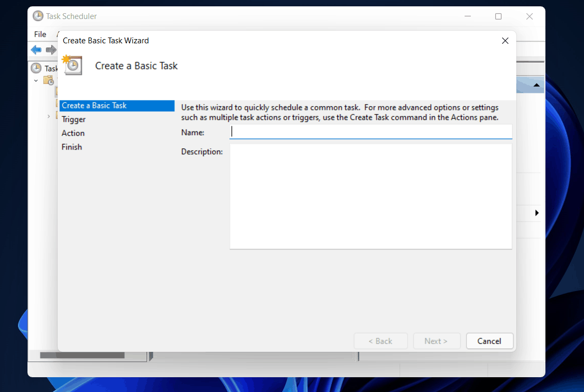Expand the collapsed tree node with right chevron
The width and height of the screenshot is (584, 392).
click(48, 116)
